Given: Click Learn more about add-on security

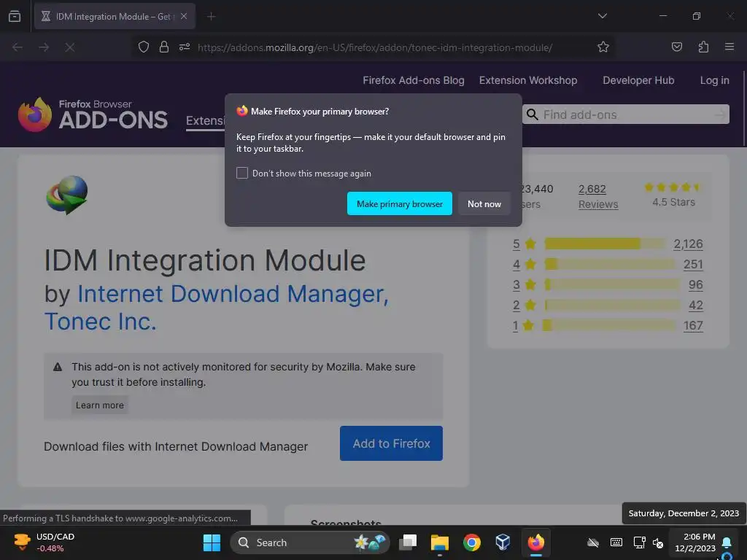Looking at the screenshot, I should [99, 405].
